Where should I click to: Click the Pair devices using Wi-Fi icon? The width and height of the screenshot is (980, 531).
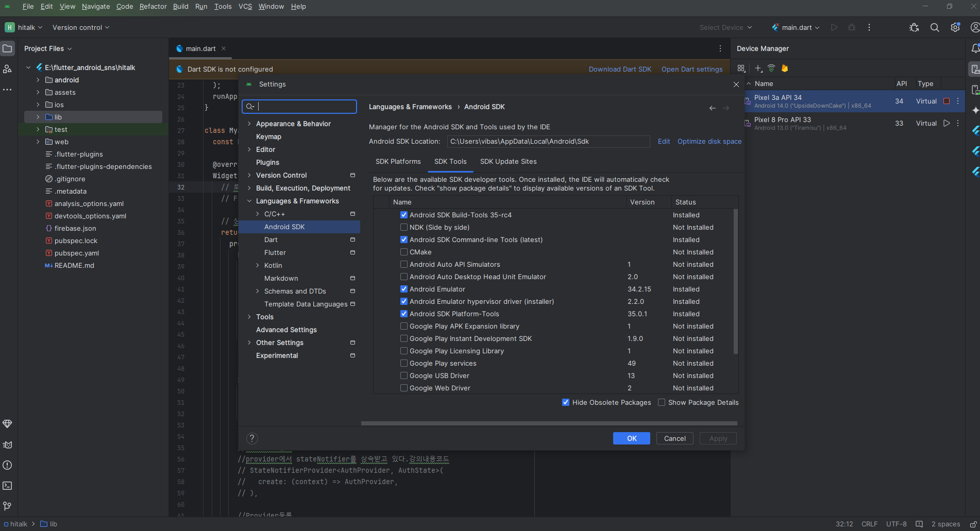click(771, 68)
